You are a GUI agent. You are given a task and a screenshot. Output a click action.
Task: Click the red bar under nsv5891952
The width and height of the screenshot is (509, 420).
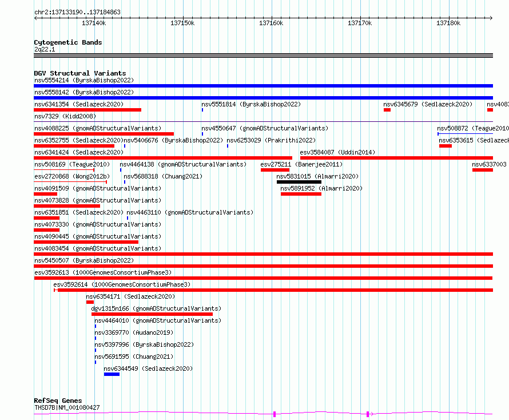click(301, 194)
